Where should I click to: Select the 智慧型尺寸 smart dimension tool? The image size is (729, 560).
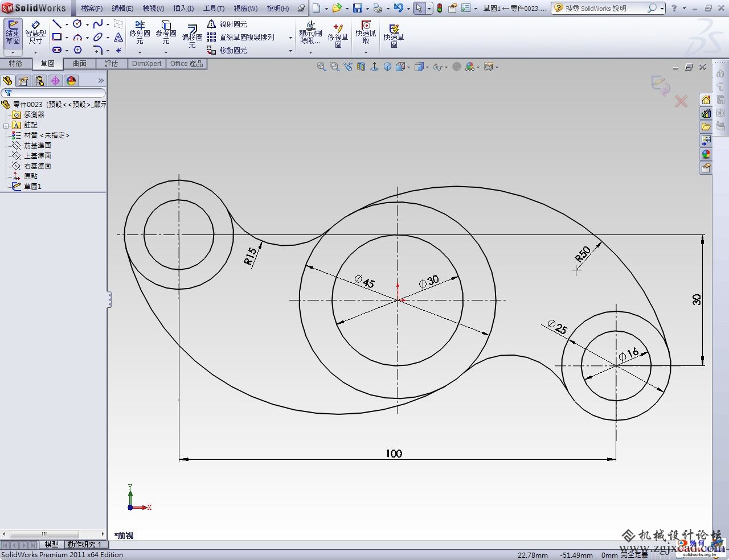click(x=35, y=33)
